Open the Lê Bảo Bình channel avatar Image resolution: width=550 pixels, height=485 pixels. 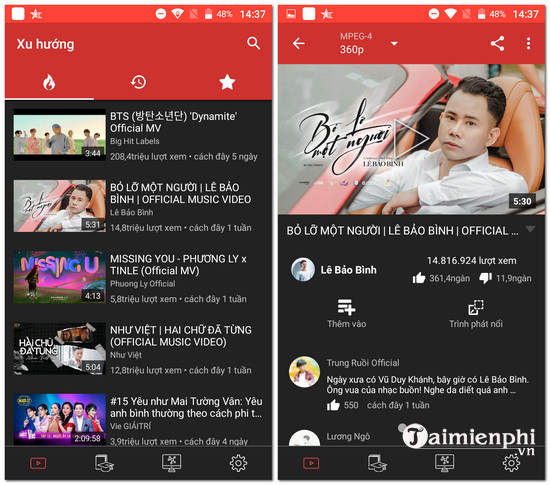[x=303, y=269]
